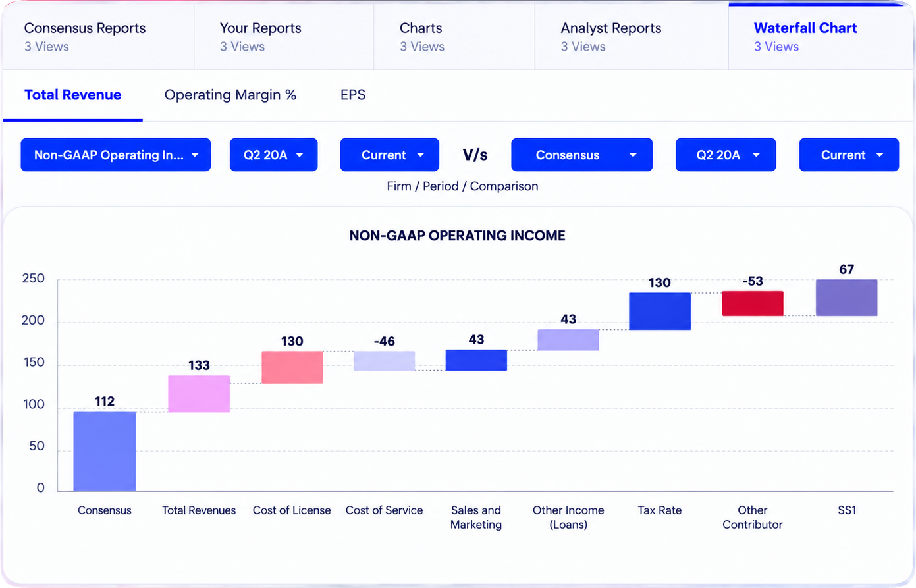Select the red Other Contributor bar
This screenshot has height=588, width=916.
click(x=753, y=304)
